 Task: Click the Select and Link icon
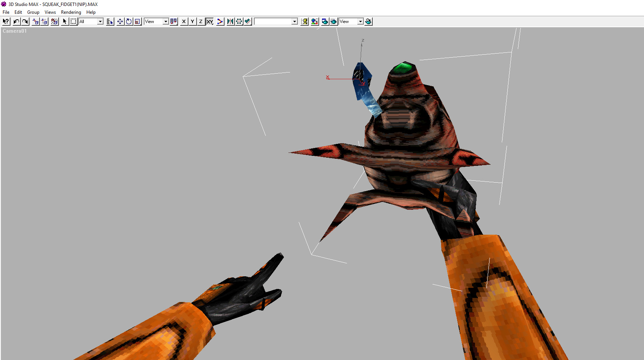click(x=36, y=21)
